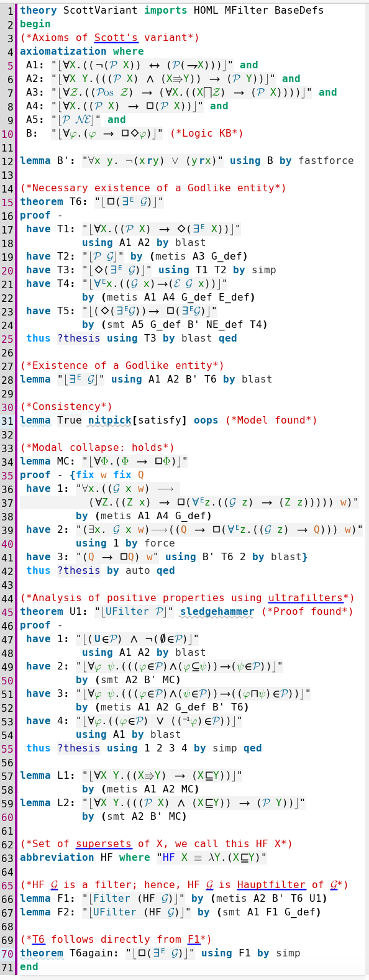
Task: Click the "axiomatization" keyword
Action: point(63,52)
